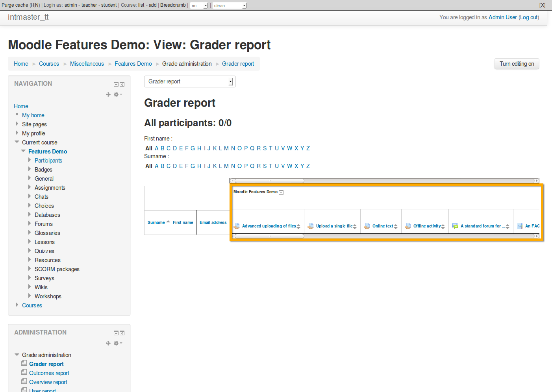Sort the table by First name
Screen dimensions: 552x392
click(183, 222)
